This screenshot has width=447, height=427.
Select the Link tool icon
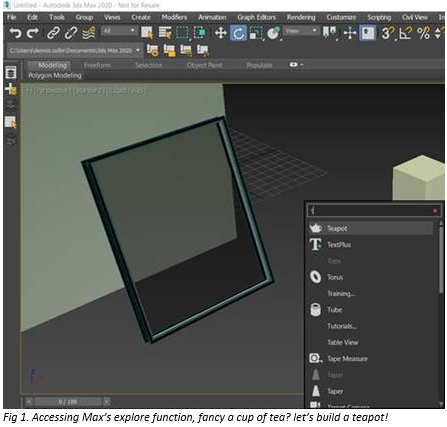[53, 33]
